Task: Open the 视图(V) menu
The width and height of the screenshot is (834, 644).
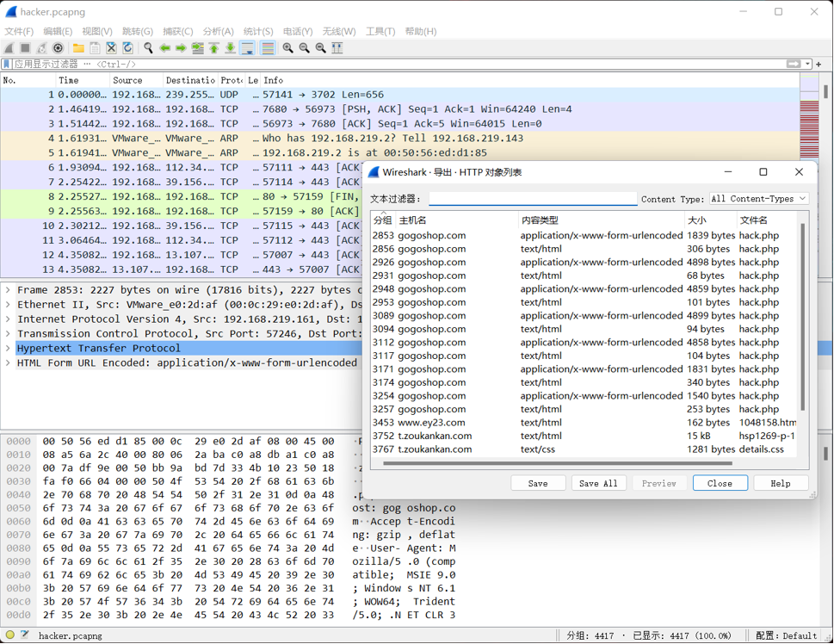Action: [96, 31]
